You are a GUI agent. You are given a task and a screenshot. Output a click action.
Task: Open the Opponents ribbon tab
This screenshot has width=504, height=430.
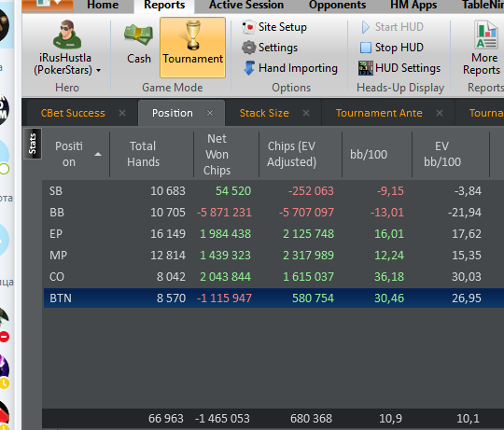[337, 5]
